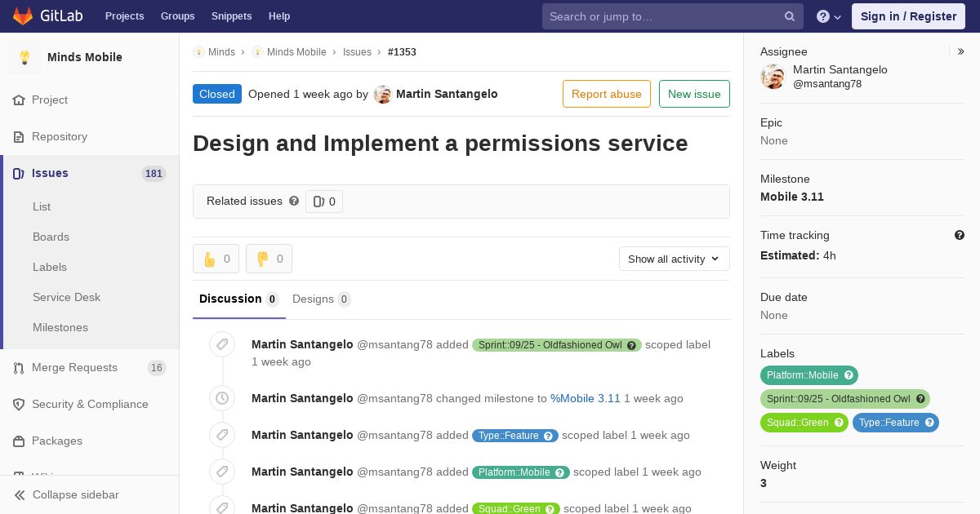Screen dimensions: 980x514
Task: Open Labels in sidebar
Action: click(x=50, y=267)
